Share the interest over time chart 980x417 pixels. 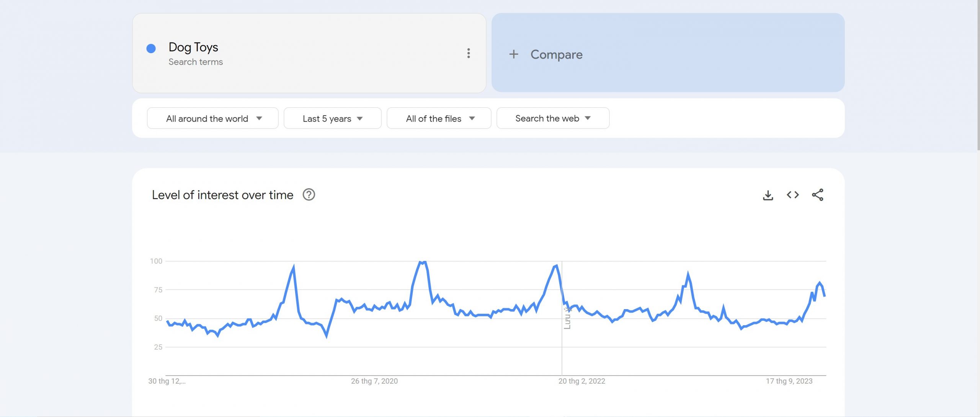[x=817, y=195]
